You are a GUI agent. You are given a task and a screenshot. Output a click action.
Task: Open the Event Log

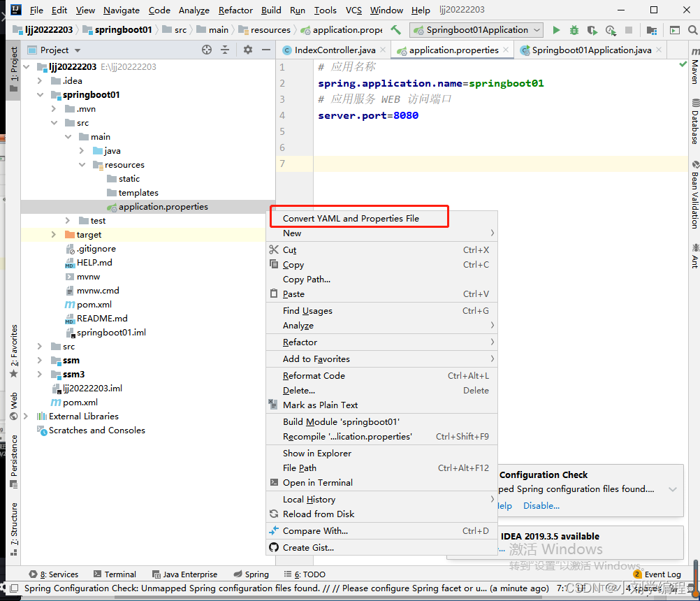[x=657, y=574]
